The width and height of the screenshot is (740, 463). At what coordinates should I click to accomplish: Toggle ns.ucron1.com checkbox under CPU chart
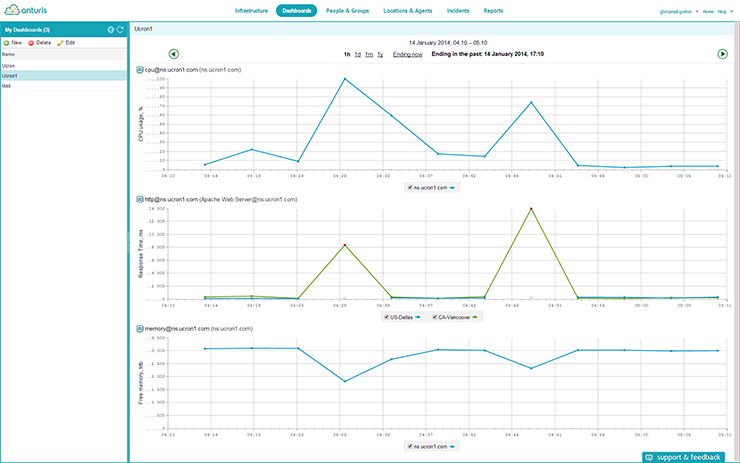(411, 187)
